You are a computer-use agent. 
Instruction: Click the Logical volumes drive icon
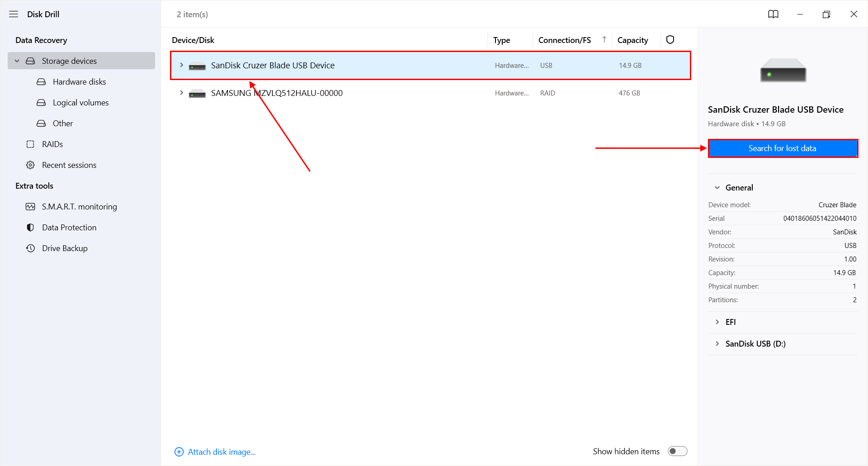point(41,103)
